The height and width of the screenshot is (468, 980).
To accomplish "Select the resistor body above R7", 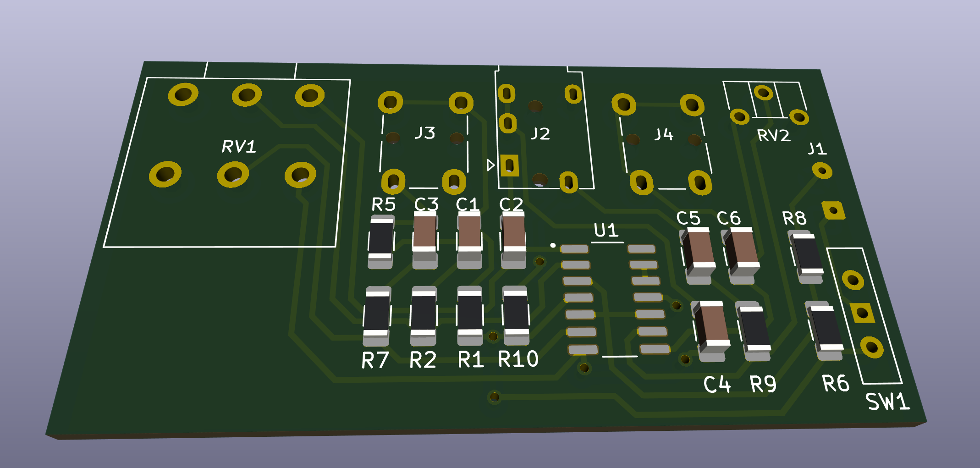I will 377,316.
